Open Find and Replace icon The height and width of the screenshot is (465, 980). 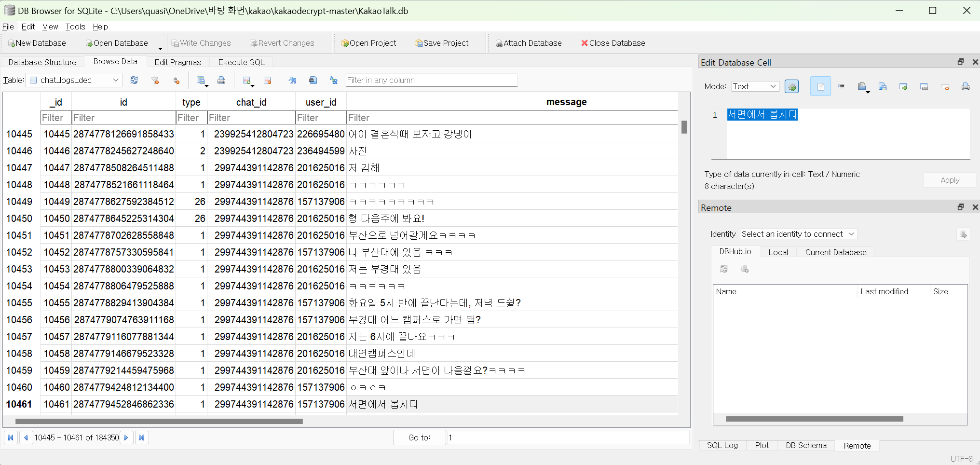tap(334, 80)
